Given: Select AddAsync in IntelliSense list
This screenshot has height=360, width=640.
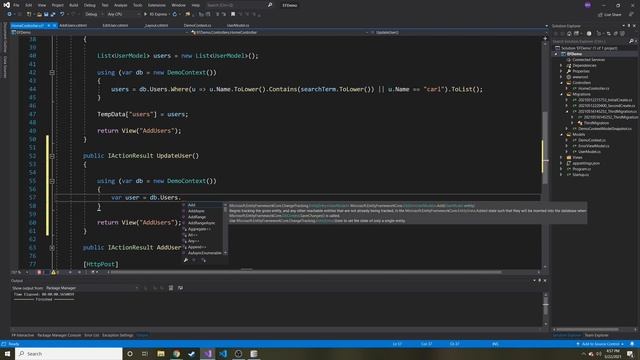Looking at the screenshot, I should tap(203, 211).
